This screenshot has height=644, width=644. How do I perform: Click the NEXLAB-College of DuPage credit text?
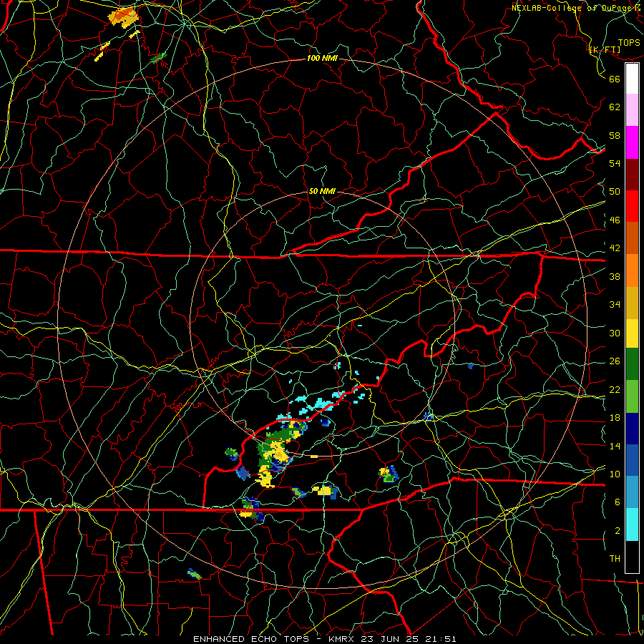[x=576, y=7]
